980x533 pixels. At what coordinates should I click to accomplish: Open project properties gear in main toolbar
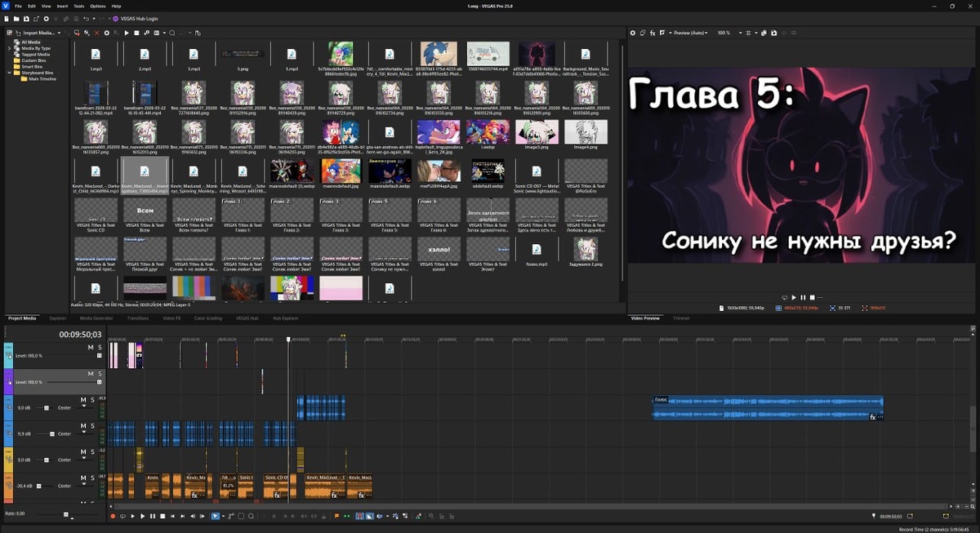47,19
